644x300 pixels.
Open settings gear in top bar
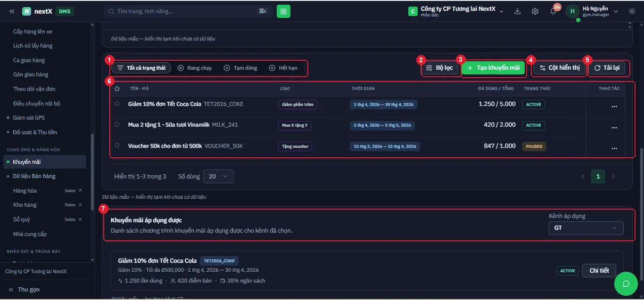[x=535, y=11]
